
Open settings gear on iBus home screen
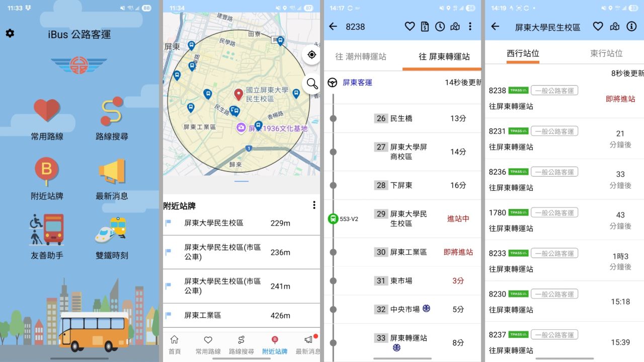pyautogui.click(x=10, y=33)
